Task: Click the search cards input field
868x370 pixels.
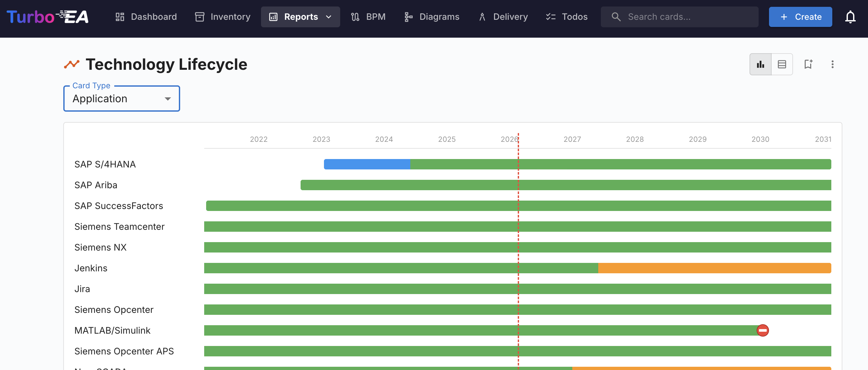Action: (679, 17)
